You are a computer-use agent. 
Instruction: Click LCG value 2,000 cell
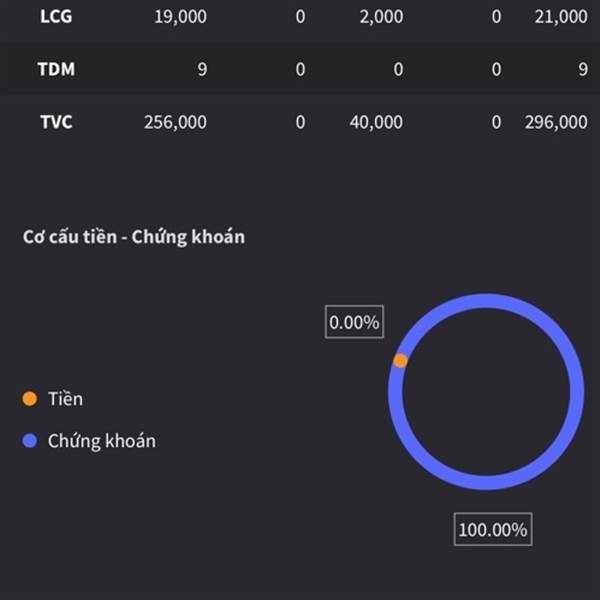(x=381, y=16)
